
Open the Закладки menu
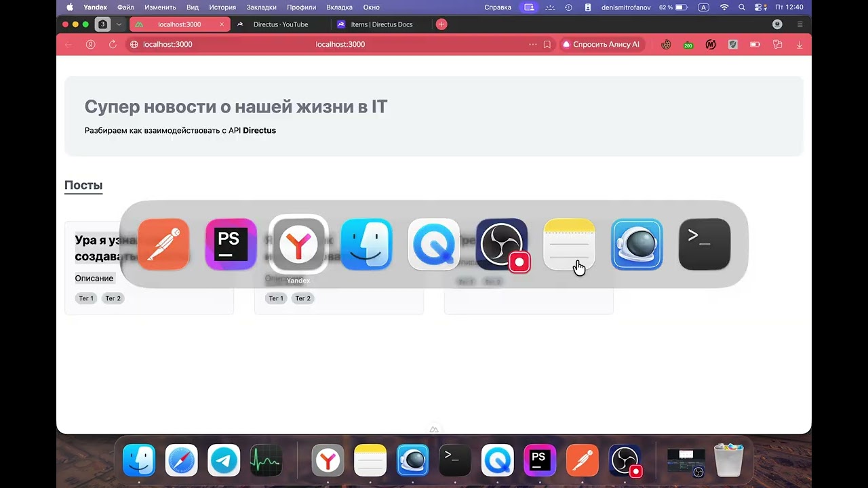point(261,7)
